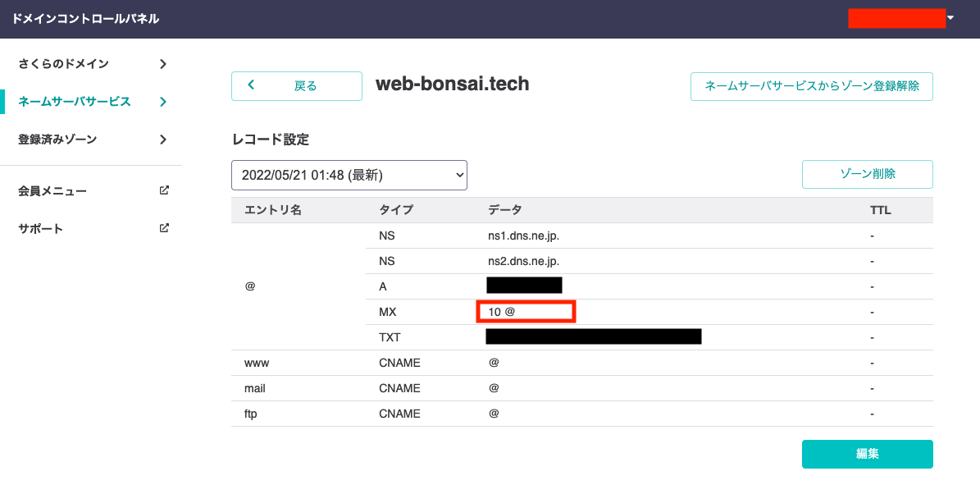This screenshot has width=980, height=485.
Task: Open the 2022/05/21 01:48 record version dropdown
Action: [x=349, y=174]
